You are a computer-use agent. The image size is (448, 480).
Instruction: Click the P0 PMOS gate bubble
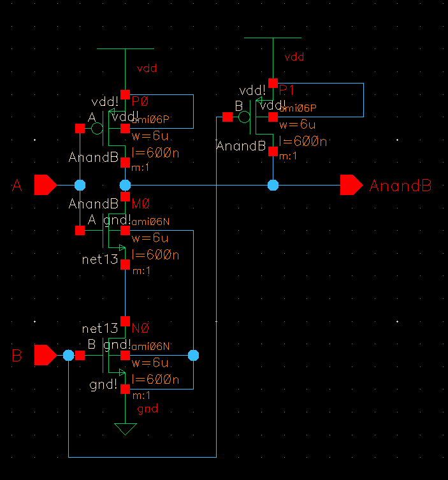pos(97,128)
